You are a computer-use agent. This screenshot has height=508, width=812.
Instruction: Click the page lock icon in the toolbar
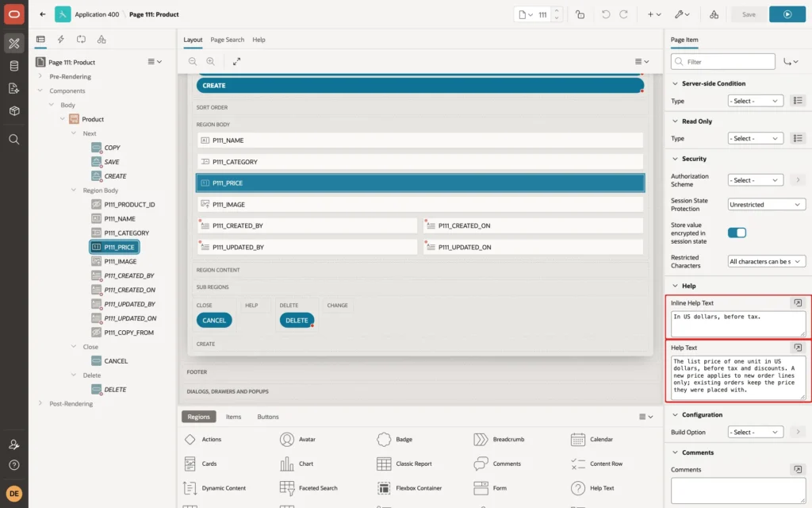point(580,14)
